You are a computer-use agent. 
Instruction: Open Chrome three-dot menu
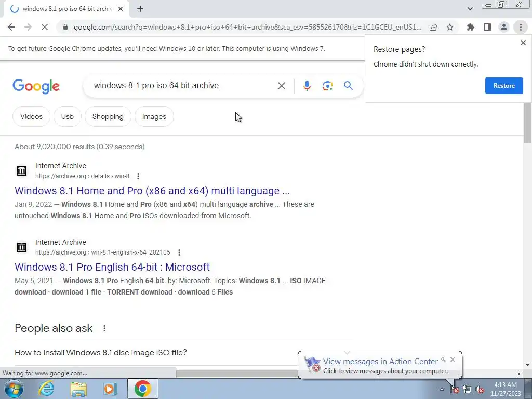point(521,27)
